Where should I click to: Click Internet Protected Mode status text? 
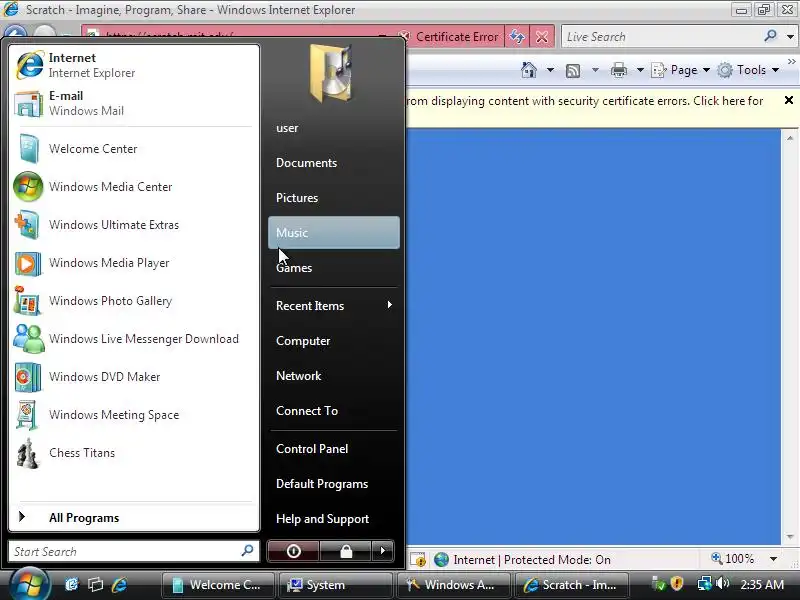(532, 560)
